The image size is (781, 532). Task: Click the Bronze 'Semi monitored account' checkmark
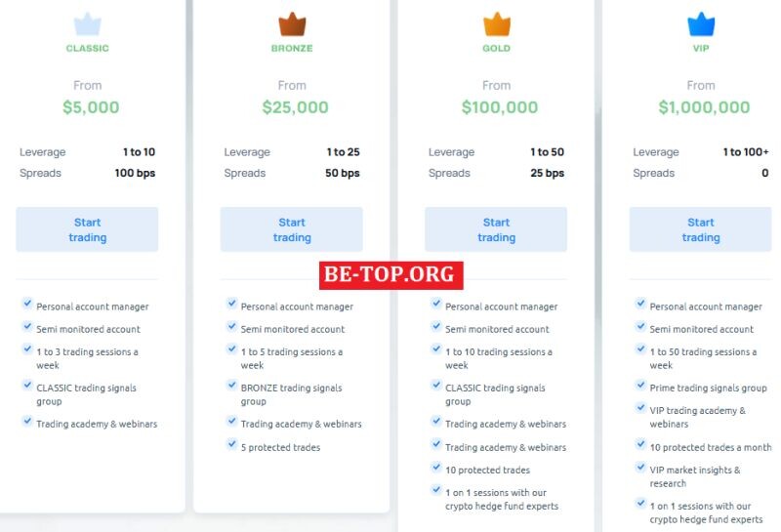tap(232, 326)
